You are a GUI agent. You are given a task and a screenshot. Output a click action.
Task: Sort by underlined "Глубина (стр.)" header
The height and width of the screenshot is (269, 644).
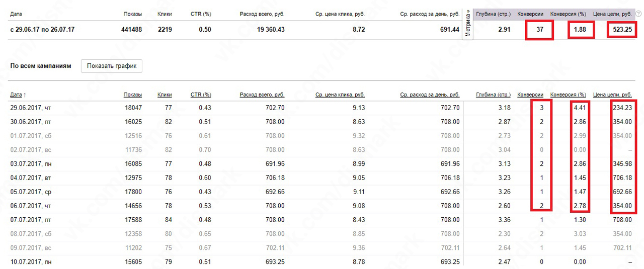[x=493, y=95]
